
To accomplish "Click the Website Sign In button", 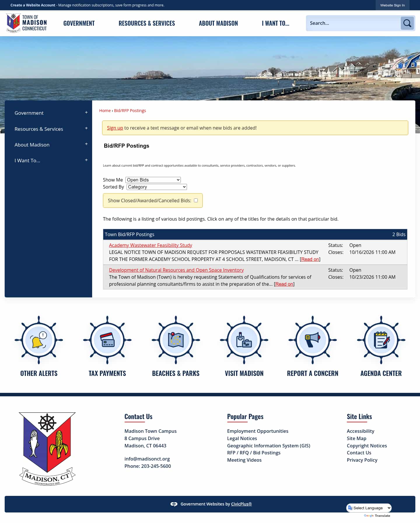I will pos(393,5).
